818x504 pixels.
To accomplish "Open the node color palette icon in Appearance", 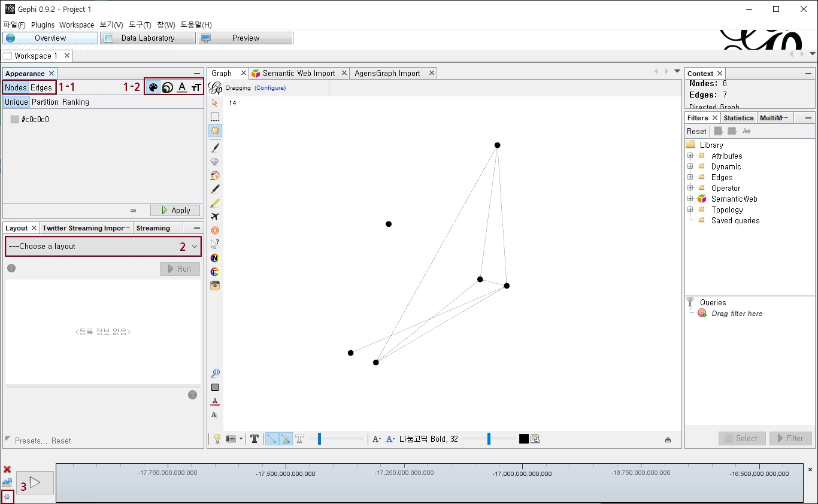I will [153, 87].
